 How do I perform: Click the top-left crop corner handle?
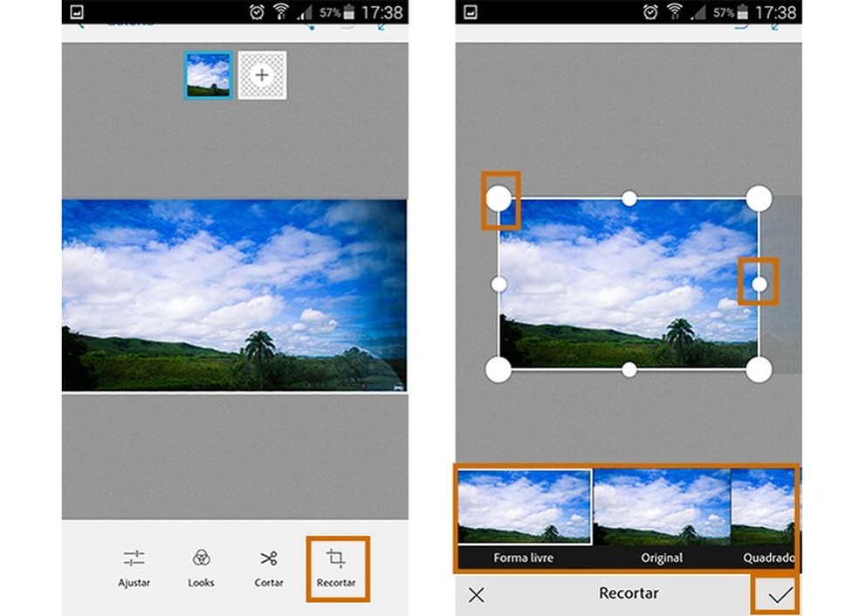coord(498,198)
